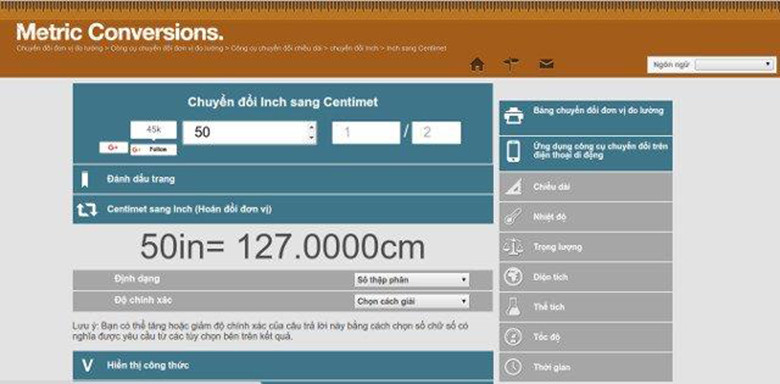Select Thời gian category
This screenshot has width=780, height=384.
[x=585, y=367]
